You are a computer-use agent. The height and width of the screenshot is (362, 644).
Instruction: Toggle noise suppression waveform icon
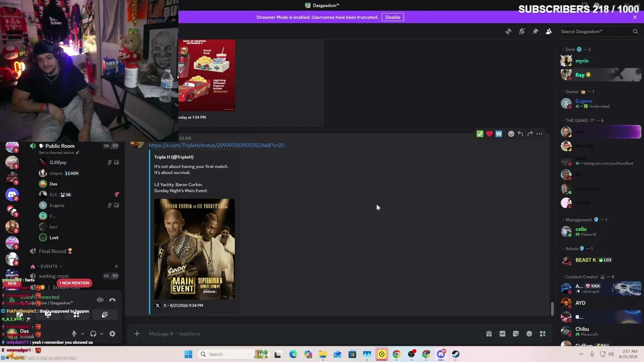tap(100, 300)
